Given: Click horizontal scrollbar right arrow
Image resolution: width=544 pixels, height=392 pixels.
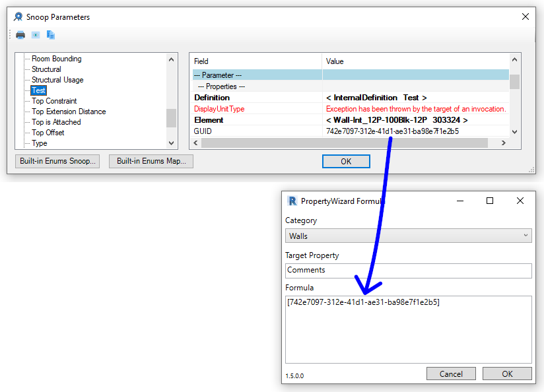Looking at the screenshot, I should click(504, 143).
